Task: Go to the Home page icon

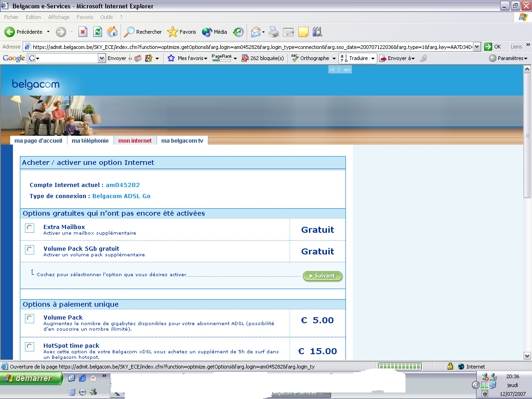Action: click(x=112, y=32)
